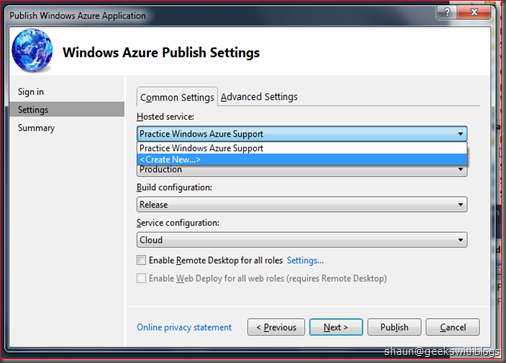The width and height of the screenshot is (506, 363).
Task: Click the Windows Azure Publish Settings heading
Action: tap(161, 53)
